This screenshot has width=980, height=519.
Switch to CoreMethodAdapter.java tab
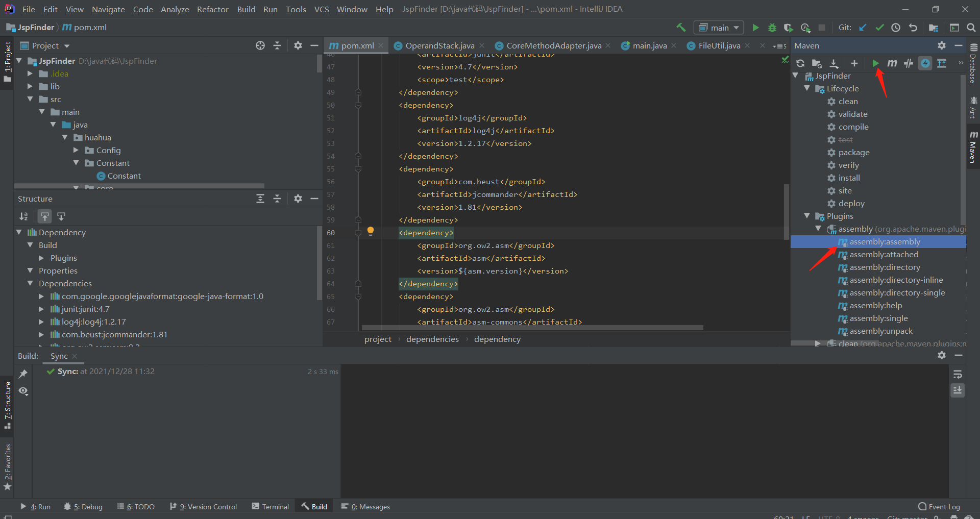click(x=553, y=45)
